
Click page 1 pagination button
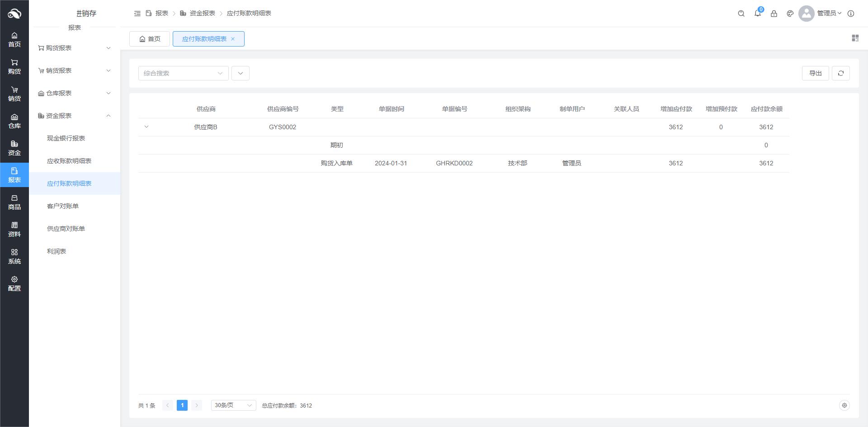click(x=182, y=405)
